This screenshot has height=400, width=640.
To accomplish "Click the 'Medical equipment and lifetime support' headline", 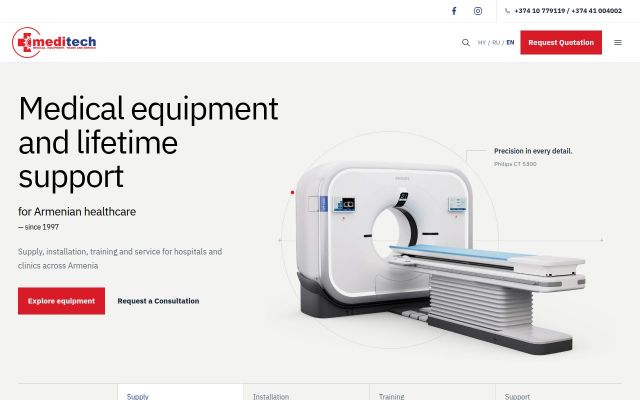I will click(x=148, y=142).
